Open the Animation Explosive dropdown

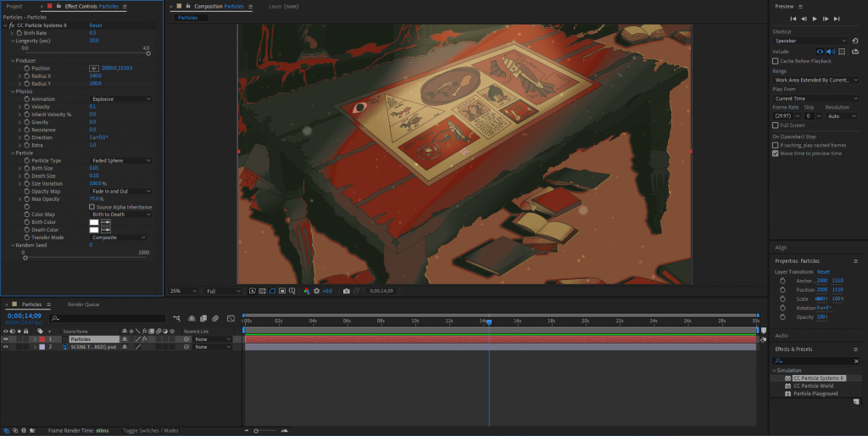point(120,99)
